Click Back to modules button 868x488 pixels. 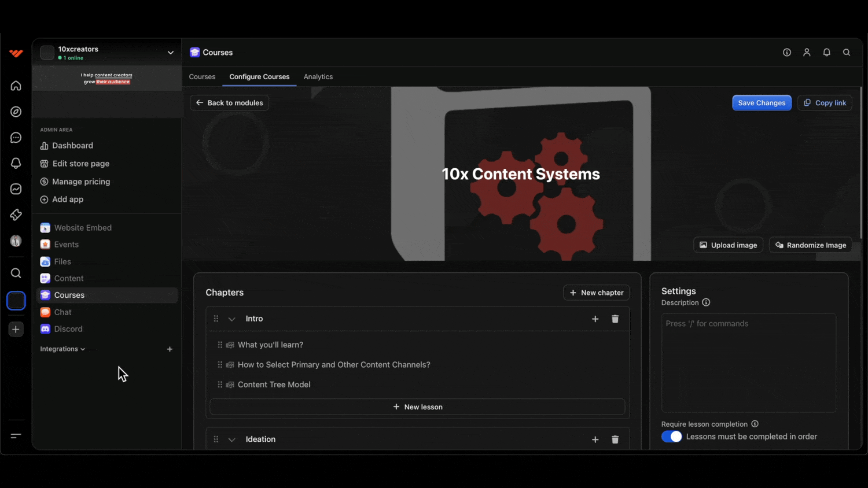(x=229, y=103)
